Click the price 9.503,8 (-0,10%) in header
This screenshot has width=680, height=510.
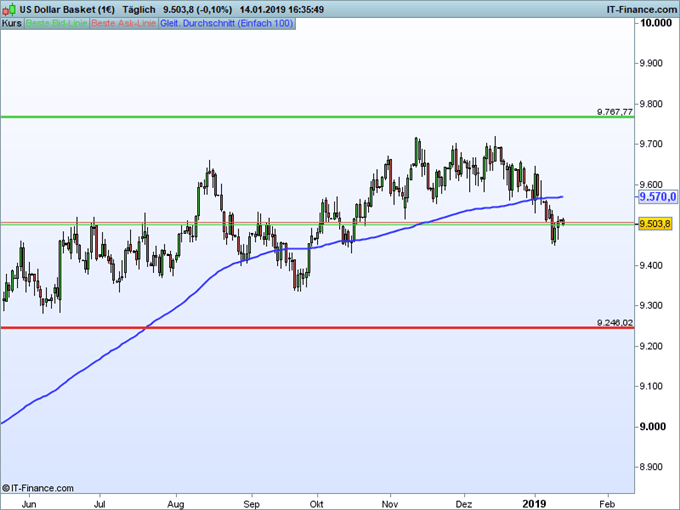tap(197, 10)
